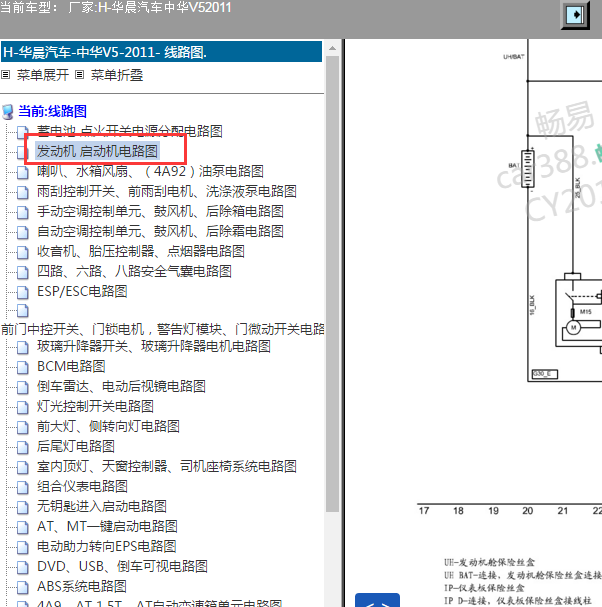The height and width of the screenshot is (607, 602).
Task: Click the M15 starter motor in diagram
Action: (573, 328)
